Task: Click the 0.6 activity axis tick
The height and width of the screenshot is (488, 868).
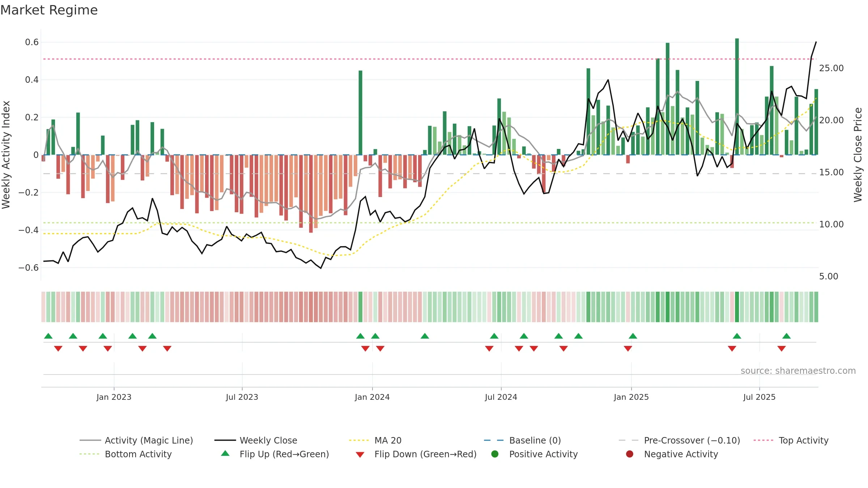Action: [x=32, y=42]
